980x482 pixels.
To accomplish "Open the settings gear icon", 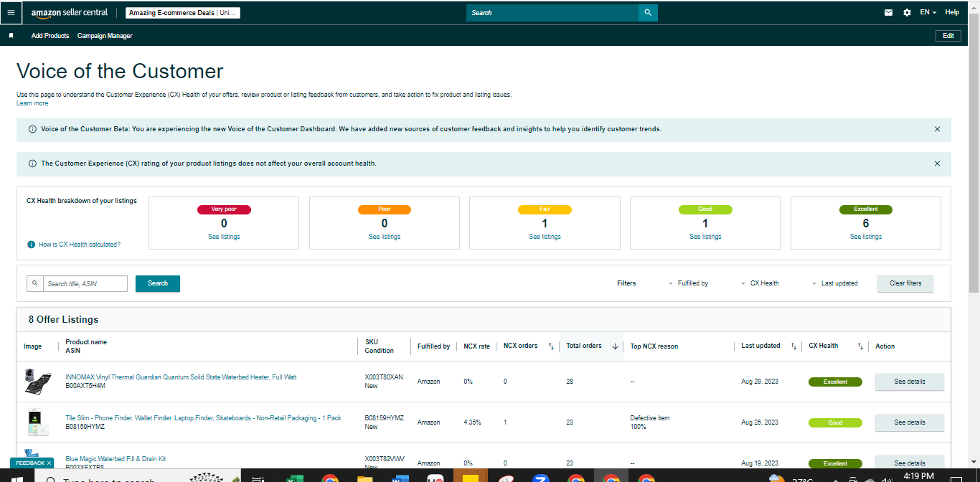I will pyautogui.click(x=907, y=12).
